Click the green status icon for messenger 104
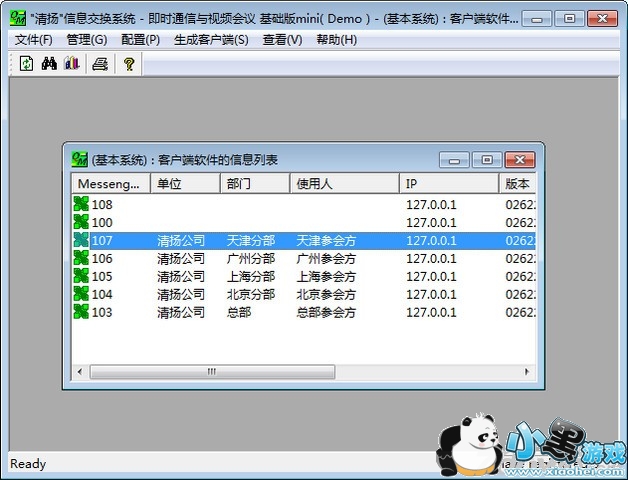The image size is (628, 480). point(81,294)
